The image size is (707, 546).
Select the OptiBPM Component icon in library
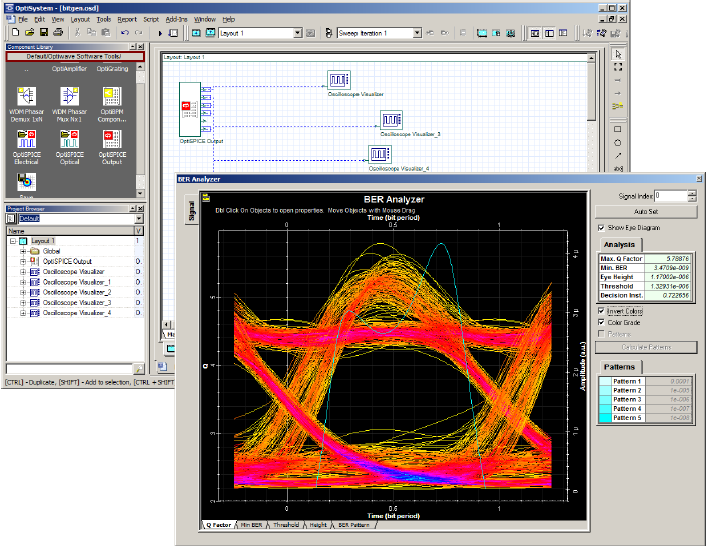111,96
